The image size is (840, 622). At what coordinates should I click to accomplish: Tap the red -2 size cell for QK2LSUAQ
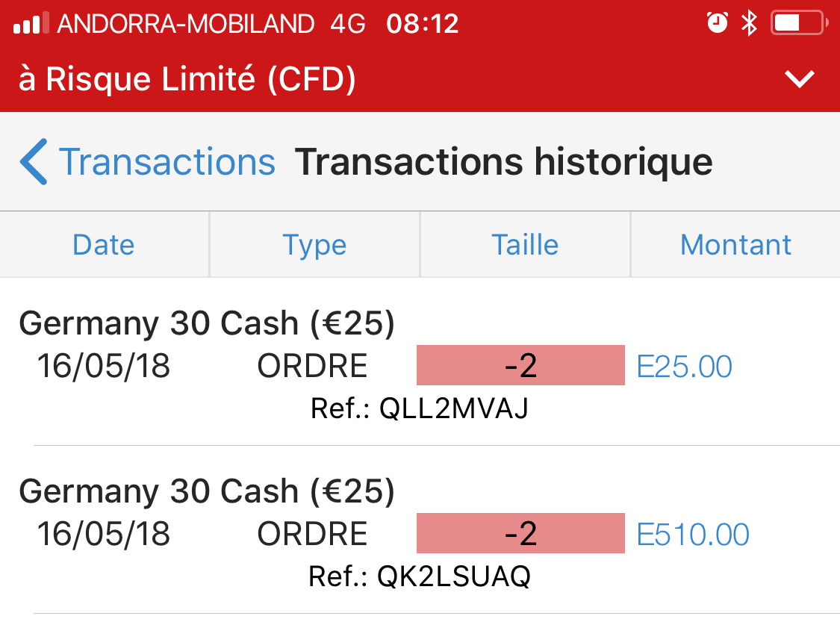click(520, 534)
